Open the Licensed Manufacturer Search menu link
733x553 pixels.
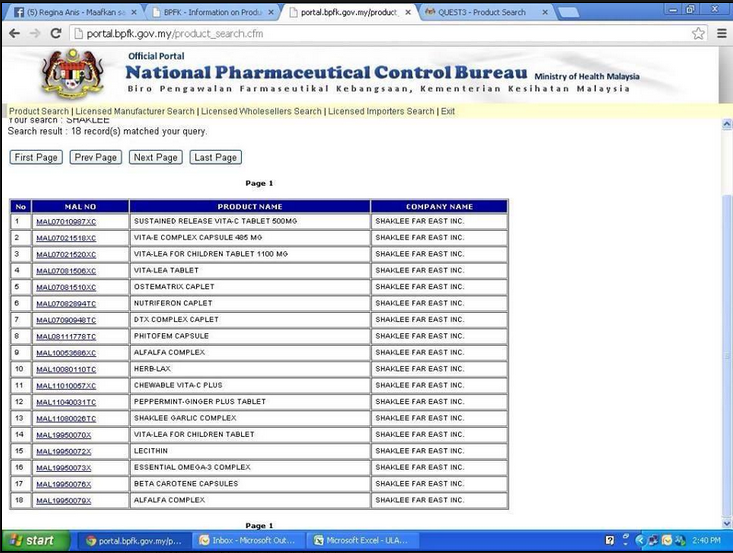135,111
